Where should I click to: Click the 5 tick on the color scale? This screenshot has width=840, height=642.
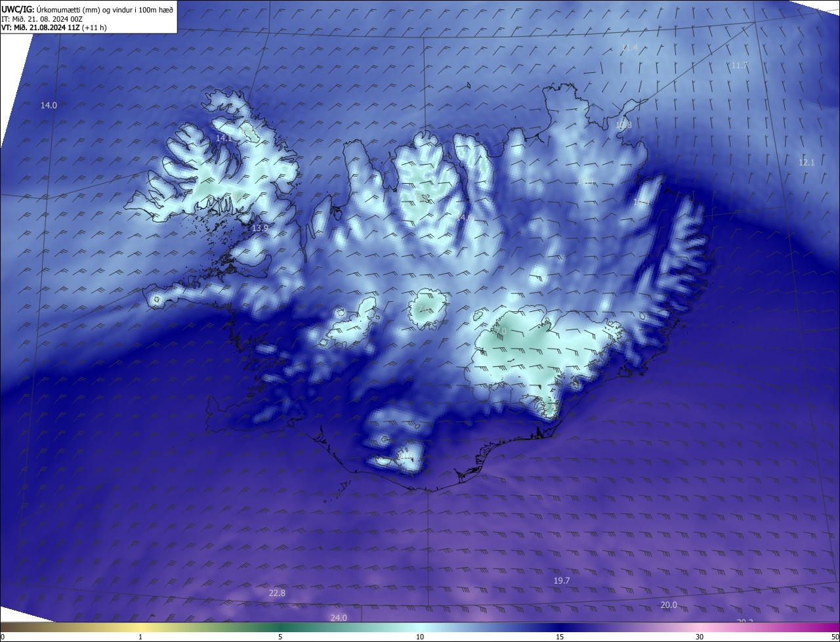(280, 637)
